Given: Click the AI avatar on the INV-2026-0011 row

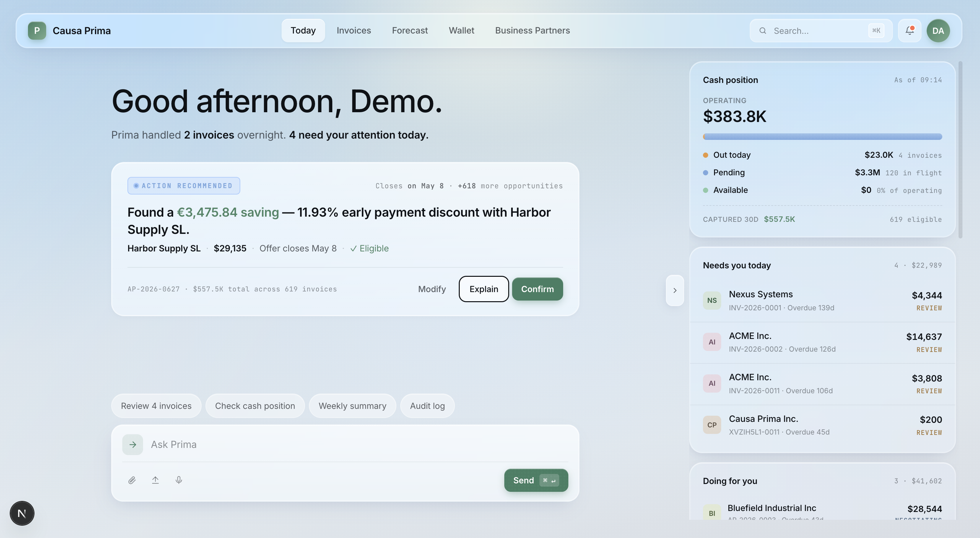Looking at the screenshot, I should [712, 383].
